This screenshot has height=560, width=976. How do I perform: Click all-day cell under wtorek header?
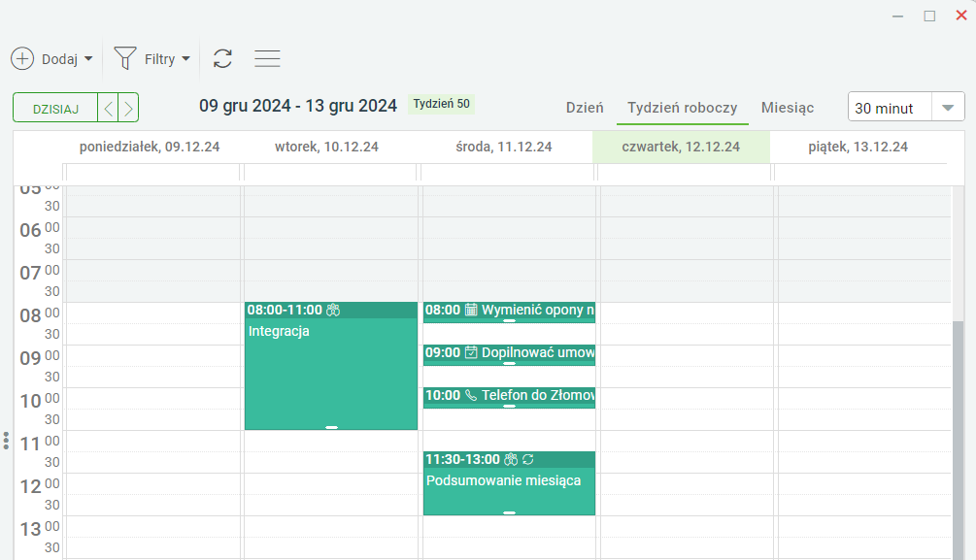[x=330, y=173]
